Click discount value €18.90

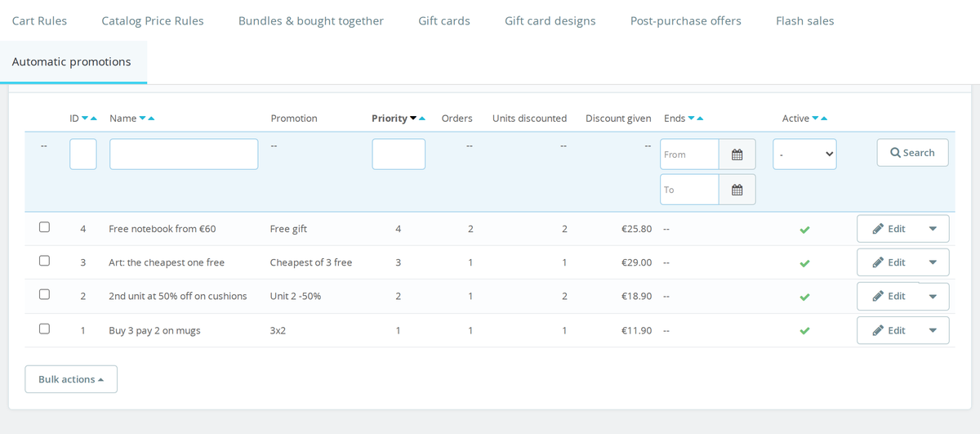point(636,297)
